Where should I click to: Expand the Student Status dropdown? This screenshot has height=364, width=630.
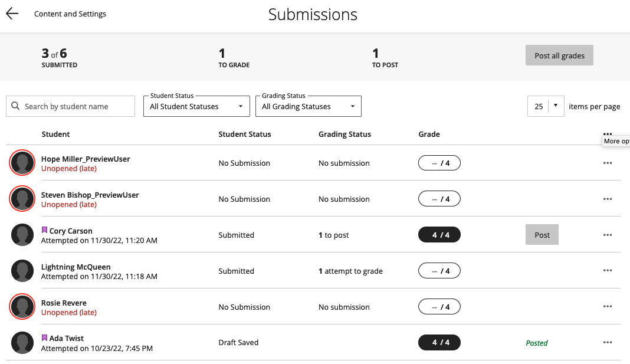click(x=196, y=107)
